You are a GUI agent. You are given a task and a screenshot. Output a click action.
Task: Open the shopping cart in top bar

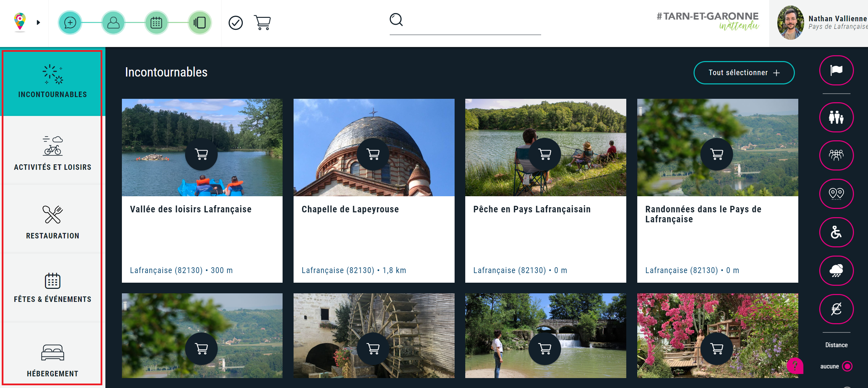pyautogui.click(x=262, y=23)
